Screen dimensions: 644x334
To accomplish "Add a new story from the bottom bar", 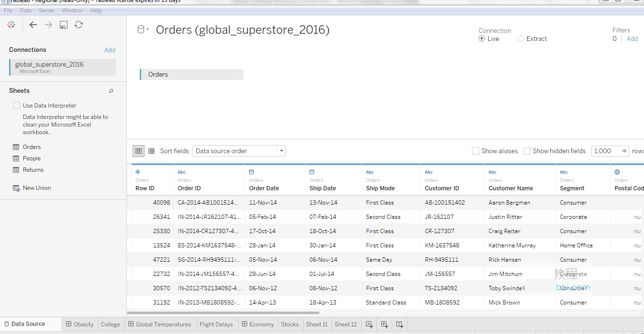I will pyautogui.click(x=400, y=324).
